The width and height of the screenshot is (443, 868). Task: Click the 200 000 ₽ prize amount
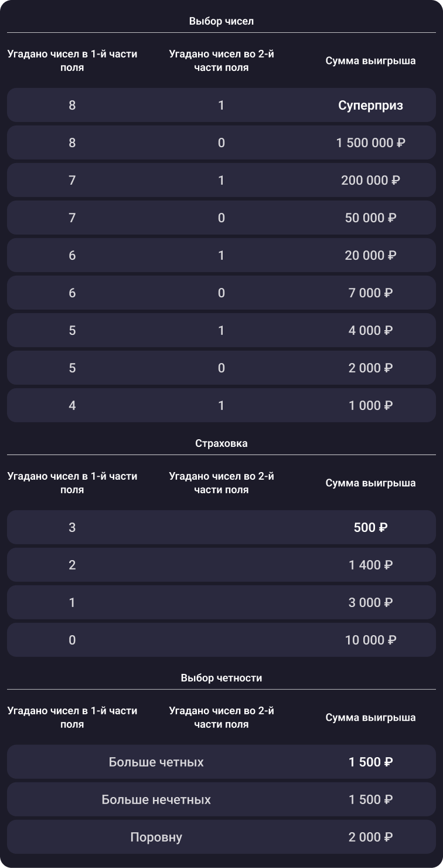(x=370, y=180)
